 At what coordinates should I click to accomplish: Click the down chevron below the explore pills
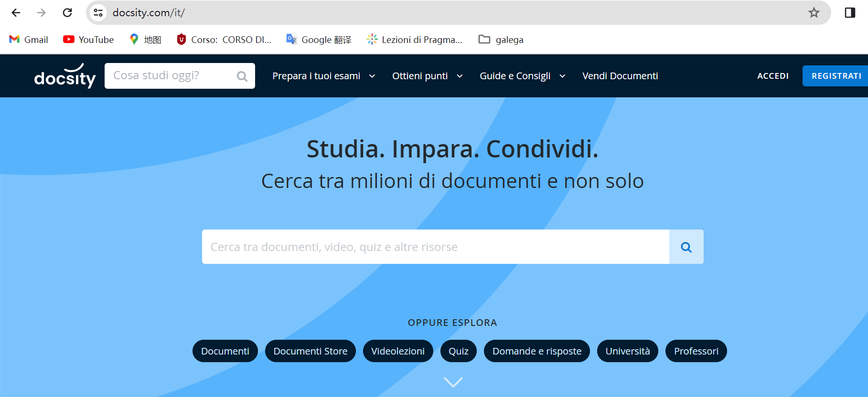pos(453,382)
